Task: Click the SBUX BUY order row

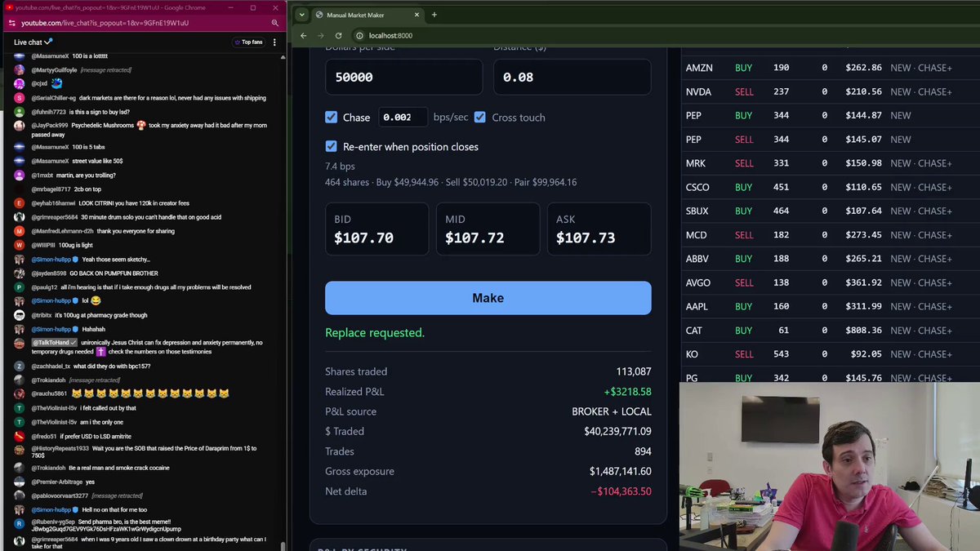Action: pos(829,211)
